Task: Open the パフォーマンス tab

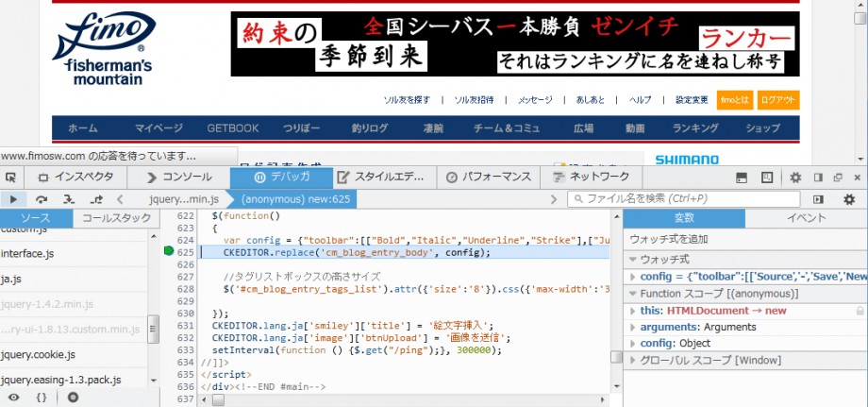Action: click(x=489, y=178)
